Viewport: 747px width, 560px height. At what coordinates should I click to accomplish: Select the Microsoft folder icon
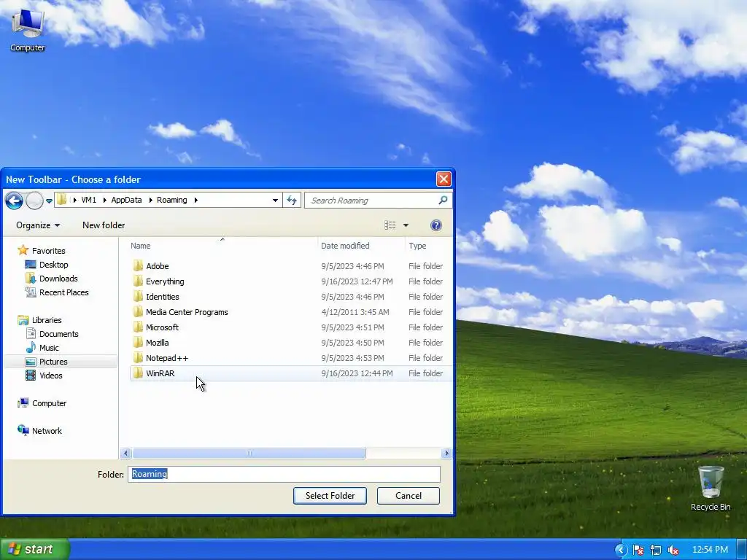pos(138,327)
